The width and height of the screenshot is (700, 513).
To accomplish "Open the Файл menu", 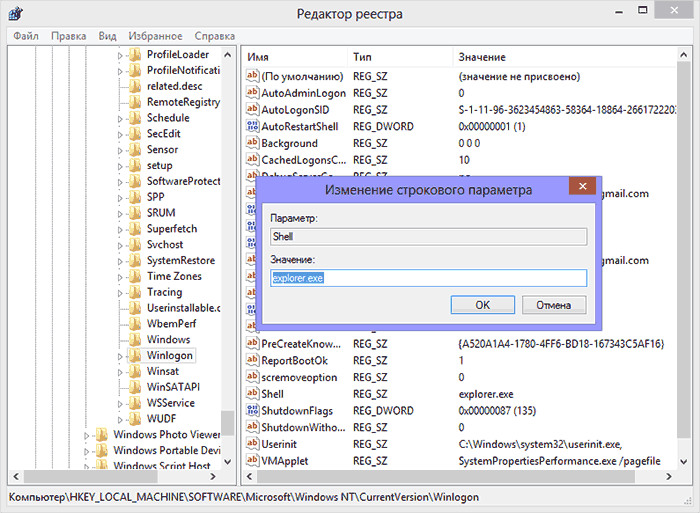I will click(x=26, y=36).
